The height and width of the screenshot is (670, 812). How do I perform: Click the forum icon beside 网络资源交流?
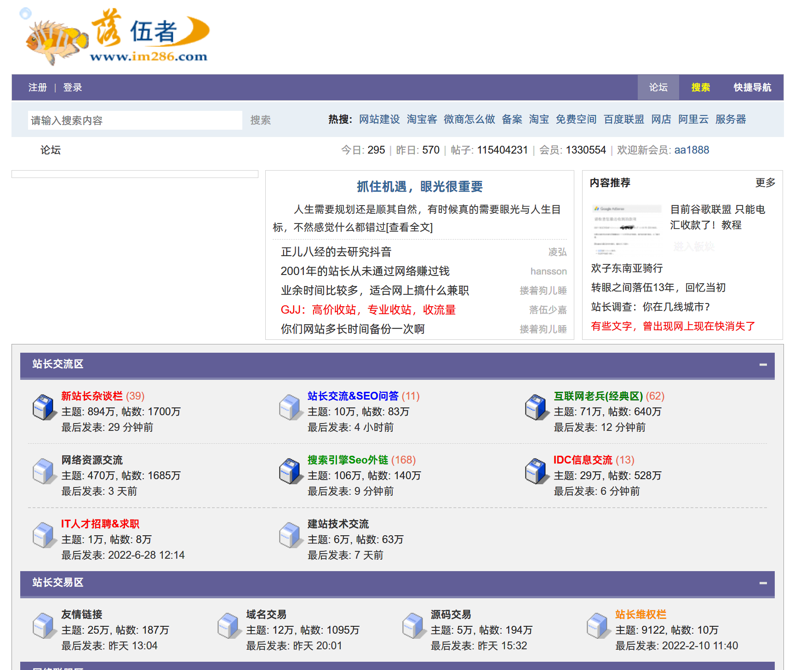click(43, 471)
